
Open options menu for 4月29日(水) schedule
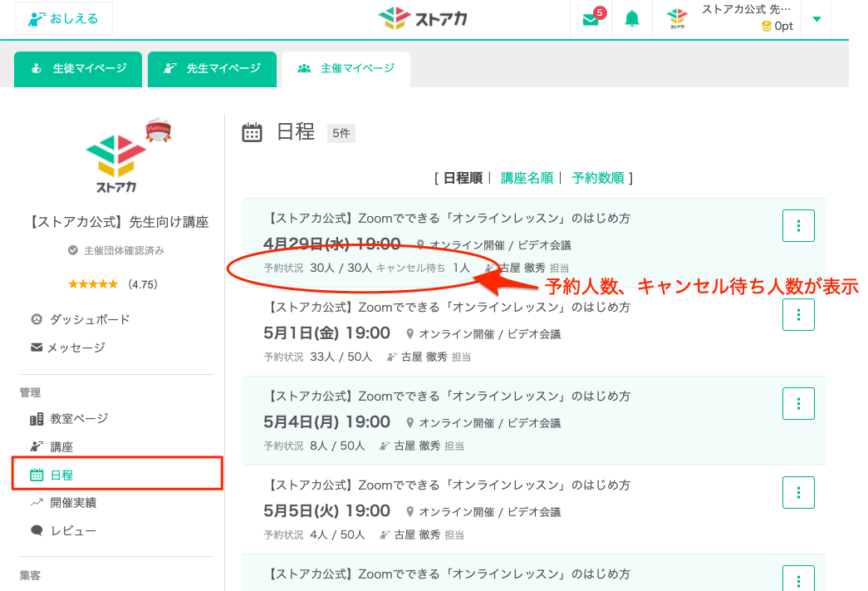coord(798,226)
